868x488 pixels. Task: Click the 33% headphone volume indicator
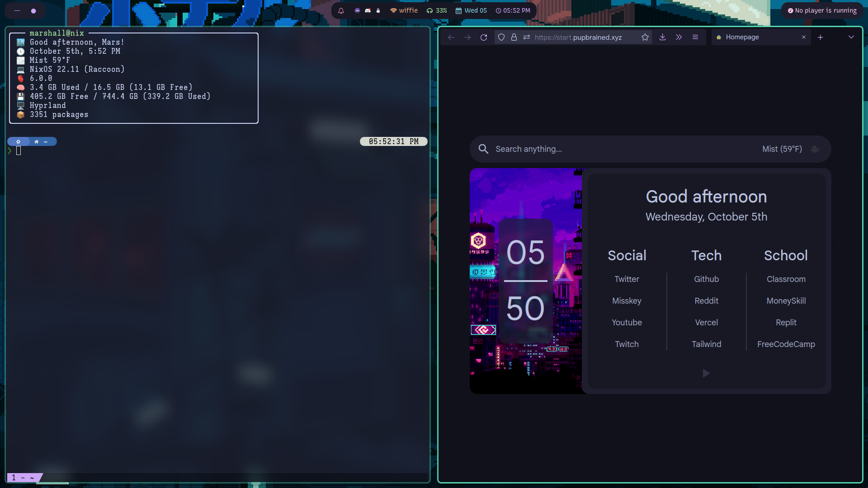point(436,10)
